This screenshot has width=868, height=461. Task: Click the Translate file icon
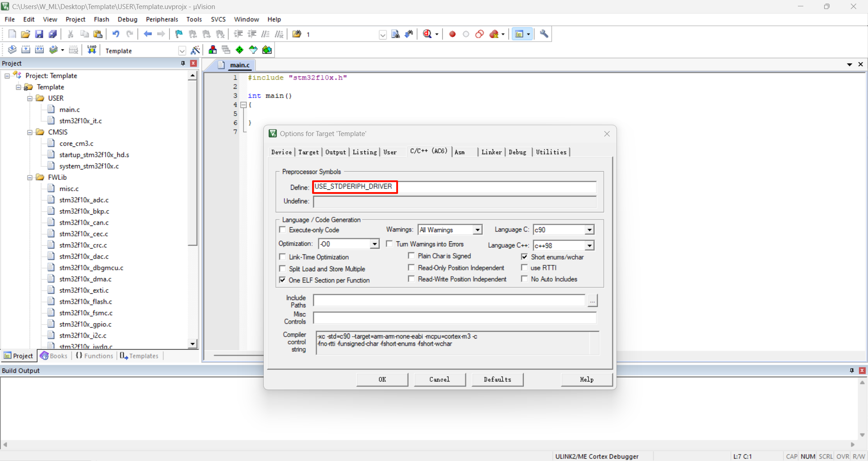12,50
